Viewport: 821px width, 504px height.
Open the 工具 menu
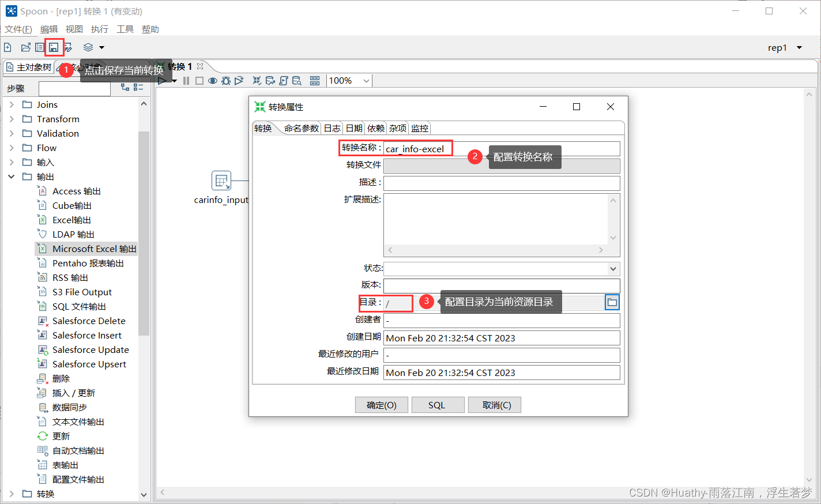[x=125, y=29]
